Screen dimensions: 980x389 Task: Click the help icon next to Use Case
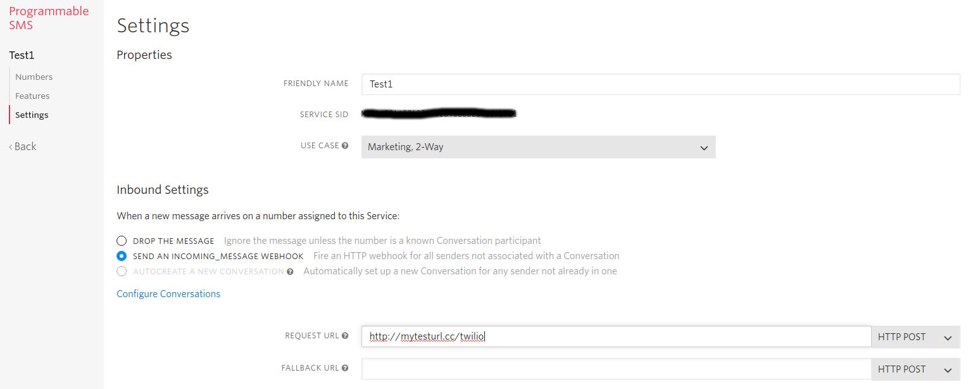345,146
